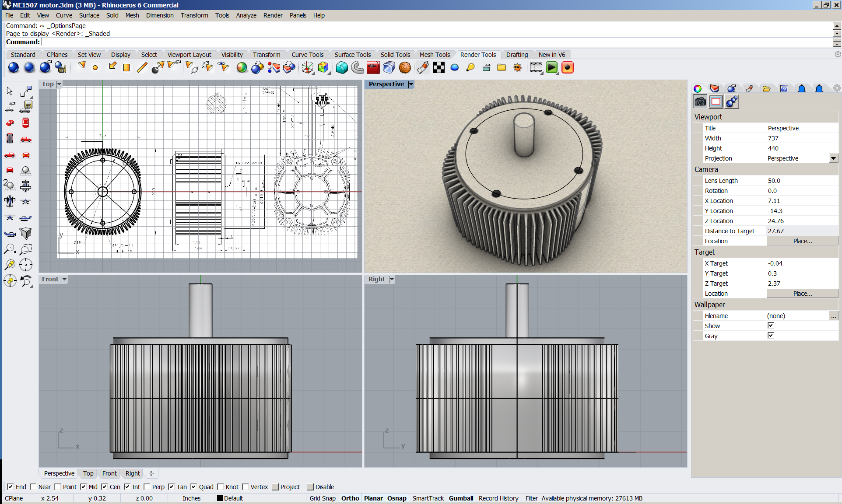This screenshot has height=504, width=842.
Task: Uncheck the Wallpaper Gray checkbox
Action: pos(771,335)
